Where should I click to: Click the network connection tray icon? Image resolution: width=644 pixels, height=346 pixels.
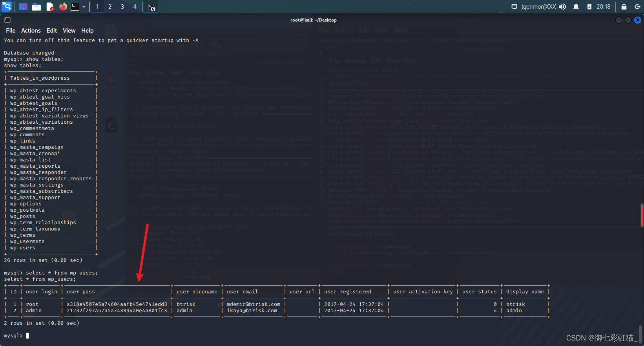514,7
